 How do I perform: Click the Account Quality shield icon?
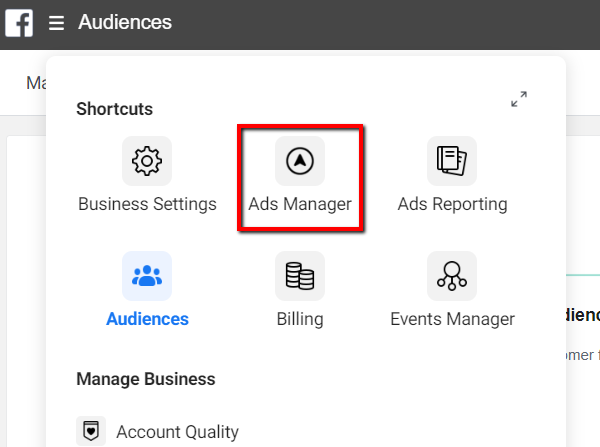[91, 431]
